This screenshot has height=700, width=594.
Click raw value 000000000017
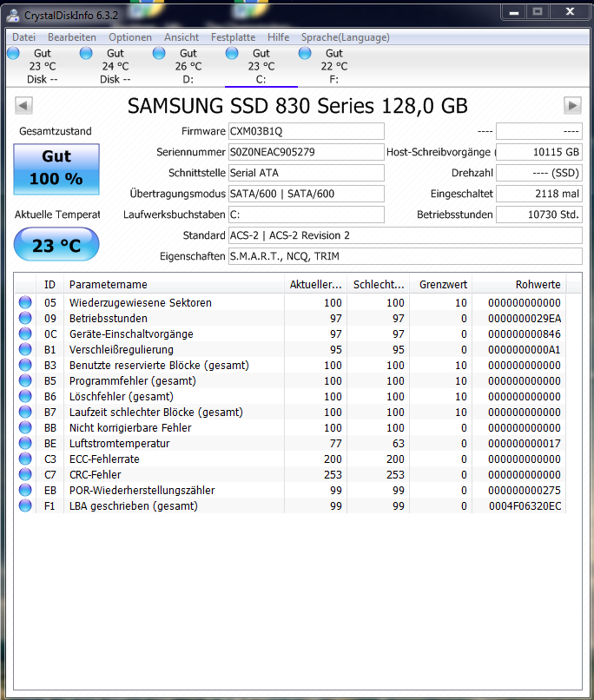pos(525,443)
